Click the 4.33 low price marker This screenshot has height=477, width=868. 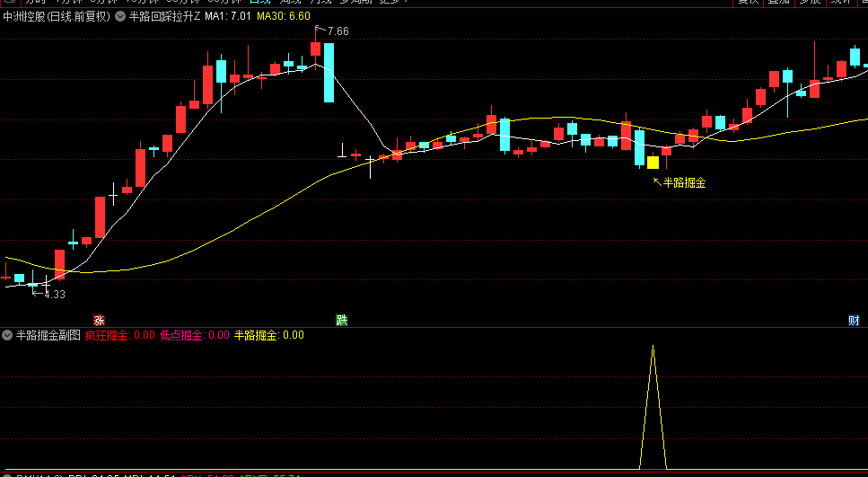point(54,294)
